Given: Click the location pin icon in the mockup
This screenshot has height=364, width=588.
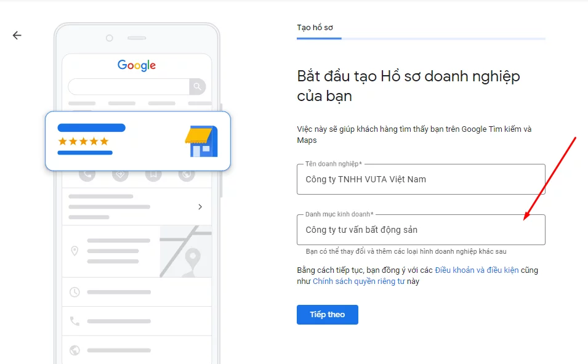Looking at the screenshot, I should pos(75,251).
